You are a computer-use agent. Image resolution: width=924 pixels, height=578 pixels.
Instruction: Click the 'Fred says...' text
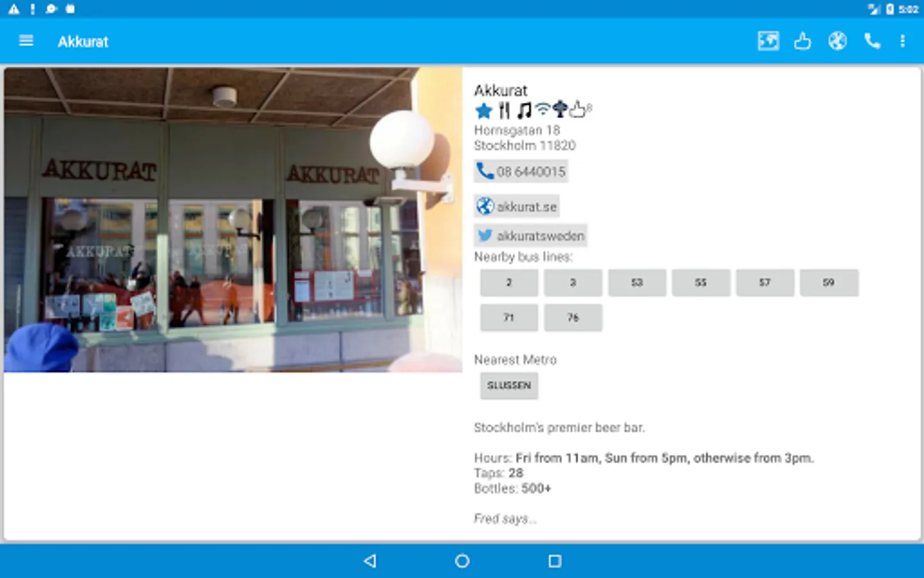[x=505, y=519]
